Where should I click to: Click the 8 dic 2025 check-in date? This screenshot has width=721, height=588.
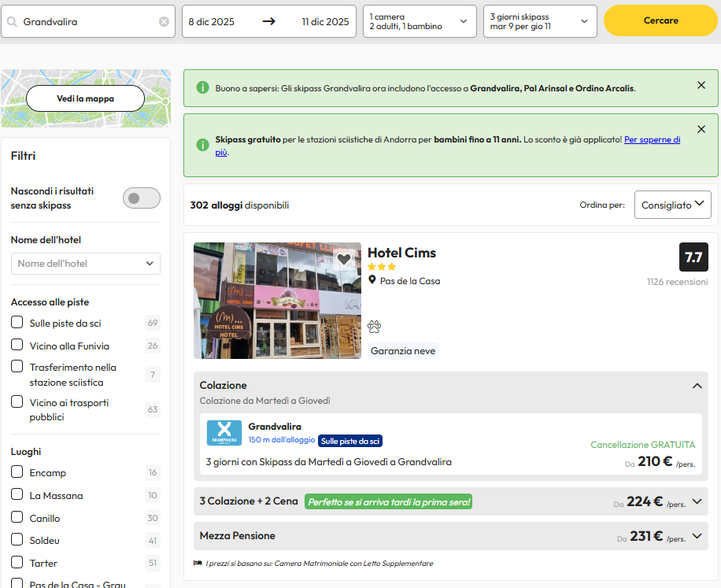coord(212,21)
